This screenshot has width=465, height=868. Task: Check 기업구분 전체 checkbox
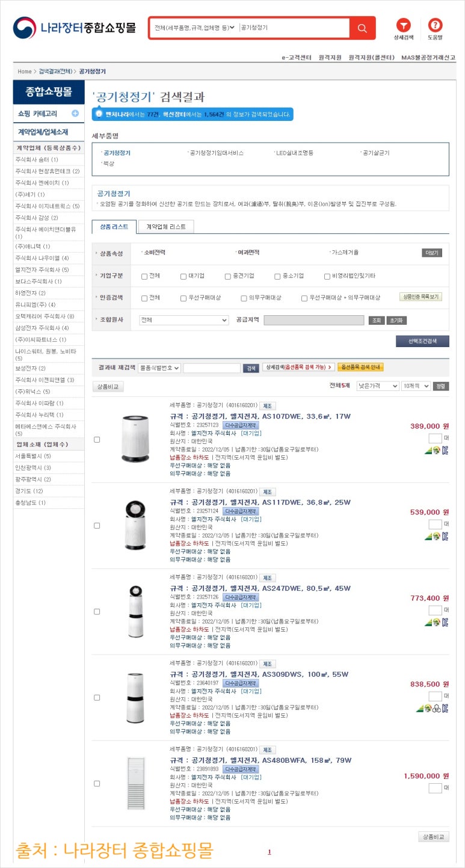pyautogui.click(x=144, y=277)
